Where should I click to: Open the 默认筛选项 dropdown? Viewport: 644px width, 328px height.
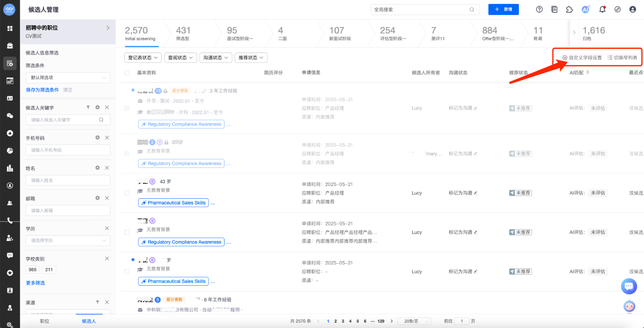point(68,78)
